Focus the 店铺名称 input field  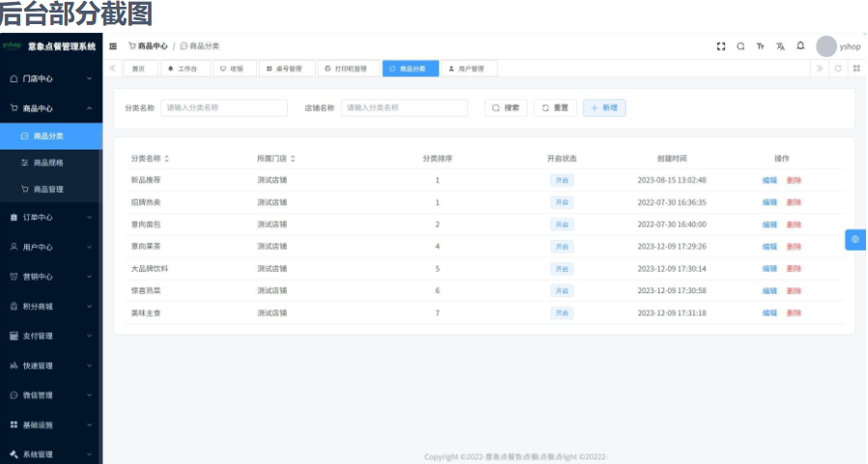(x=405, y=108)
